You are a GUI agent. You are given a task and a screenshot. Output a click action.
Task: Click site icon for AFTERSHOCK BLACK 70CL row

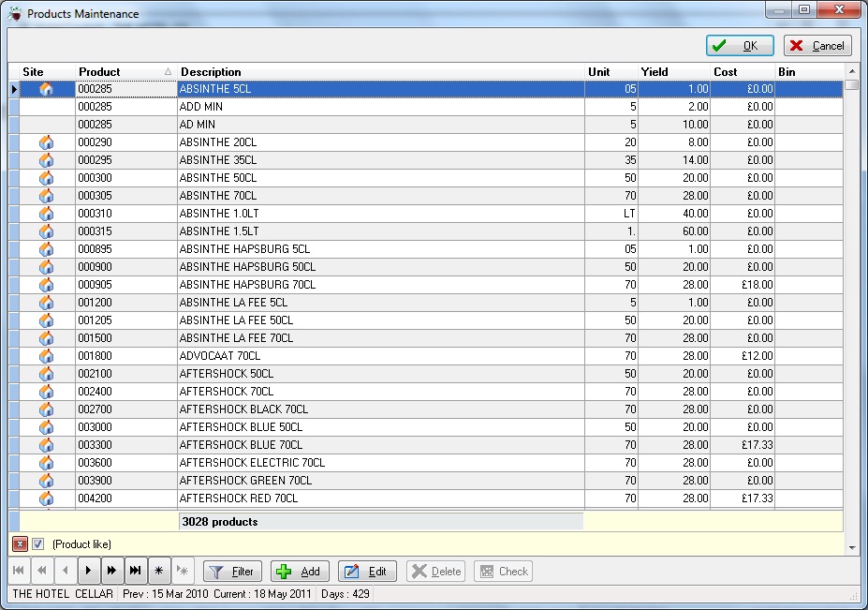point(47,409)
